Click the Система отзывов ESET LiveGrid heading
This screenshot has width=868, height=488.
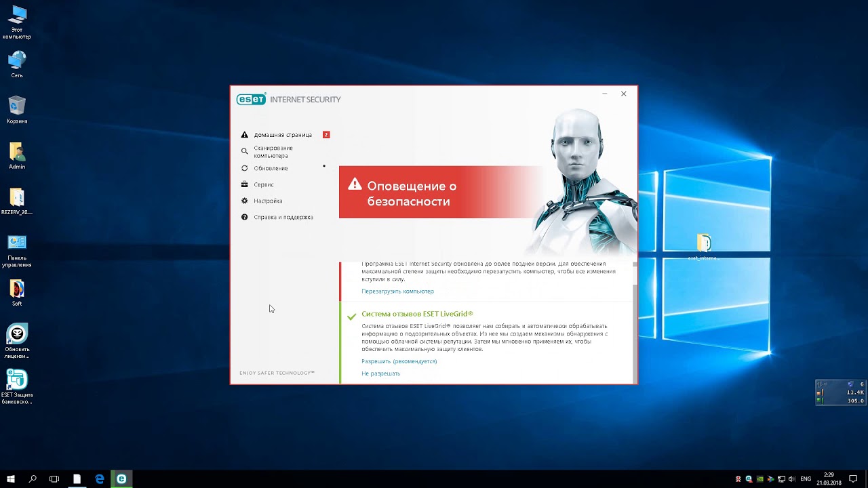coord(417,314)
